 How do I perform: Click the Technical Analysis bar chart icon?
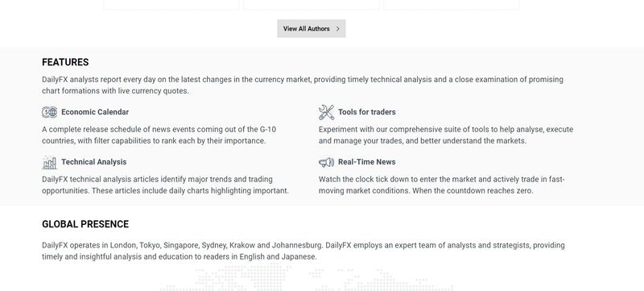point(49,162)
